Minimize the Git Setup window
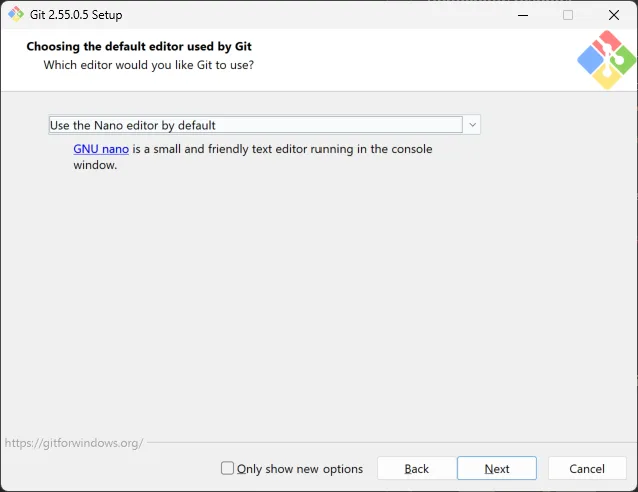Viewport: 638px width, 492px height. point(523,15)
